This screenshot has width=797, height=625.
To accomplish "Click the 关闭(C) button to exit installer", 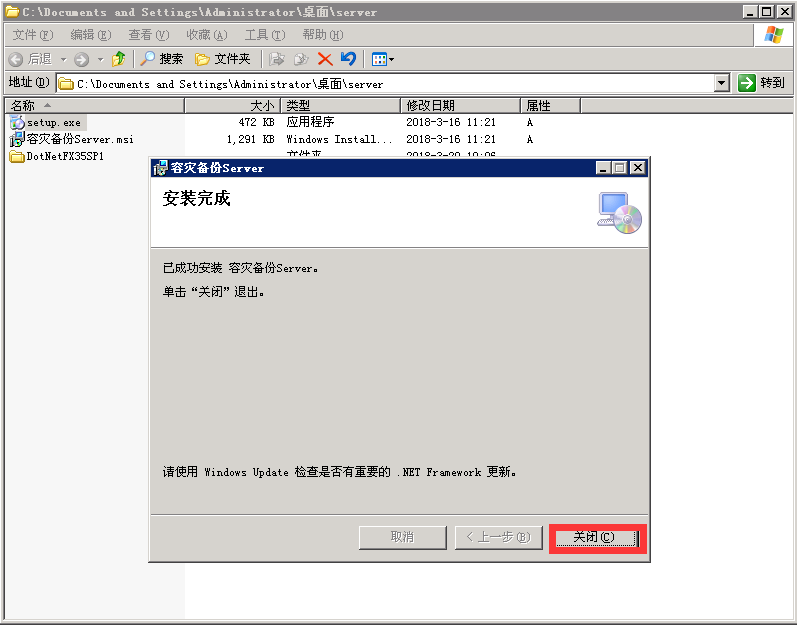I will tap(598, 537).
